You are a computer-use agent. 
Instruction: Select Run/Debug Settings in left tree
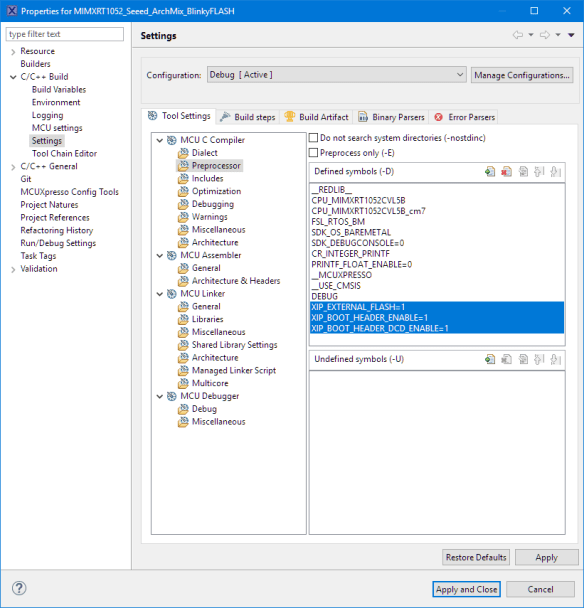pyautogui.click(x=58, y=243)
